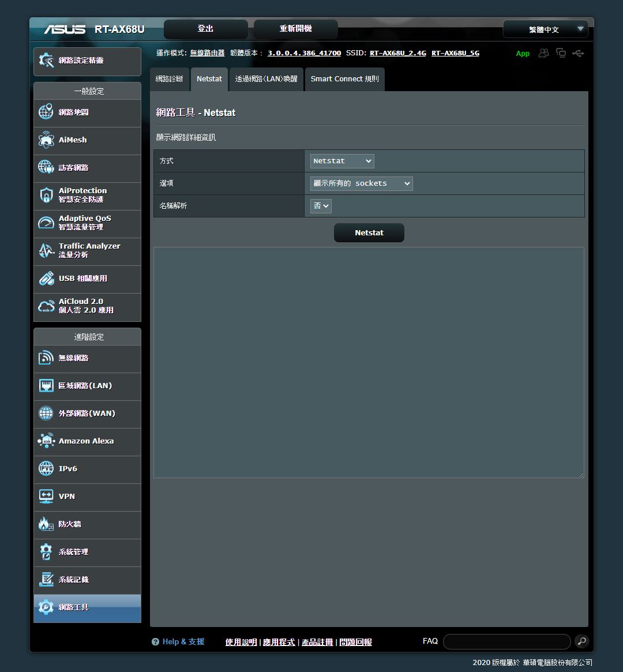Click the ASUS logo
The height and width of the screenshot is (672, 623).
coord(65,29)
